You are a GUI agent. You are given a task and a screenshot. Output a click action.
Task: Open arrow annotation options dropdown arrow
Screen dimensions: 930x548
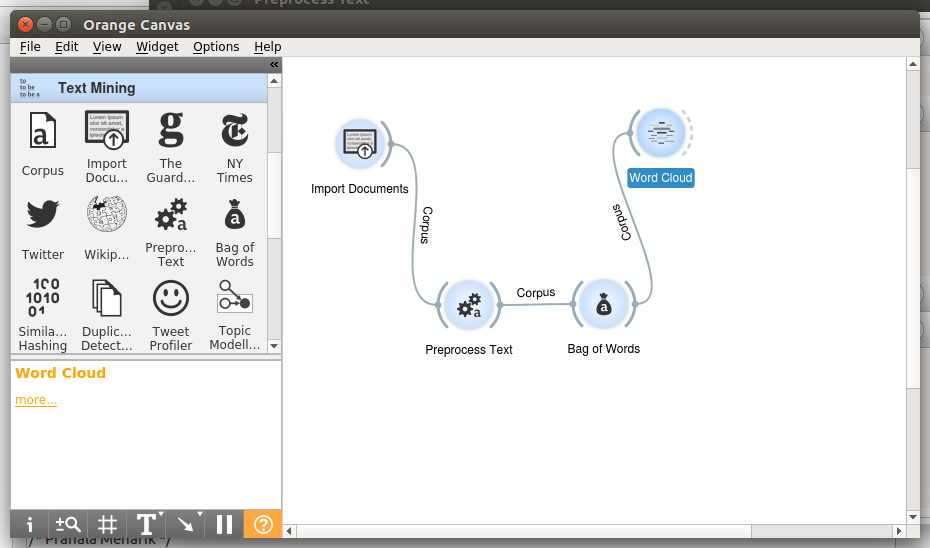pyautogui.click(x=200, y=514)
